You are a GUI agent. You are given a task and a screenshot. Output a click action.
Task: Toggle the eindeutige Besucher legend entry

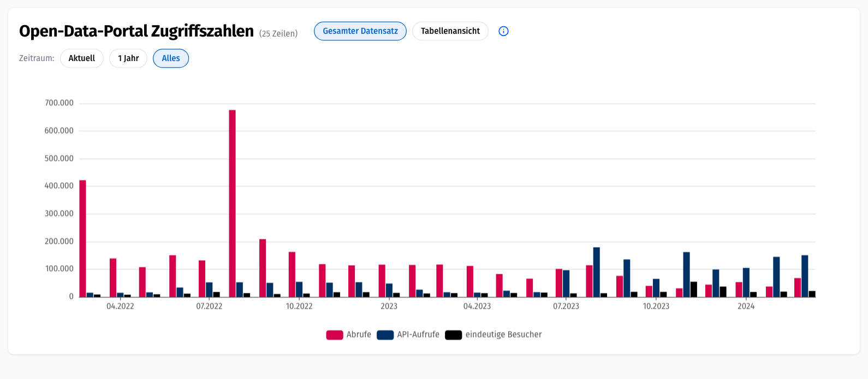click(x=494, y=335)
